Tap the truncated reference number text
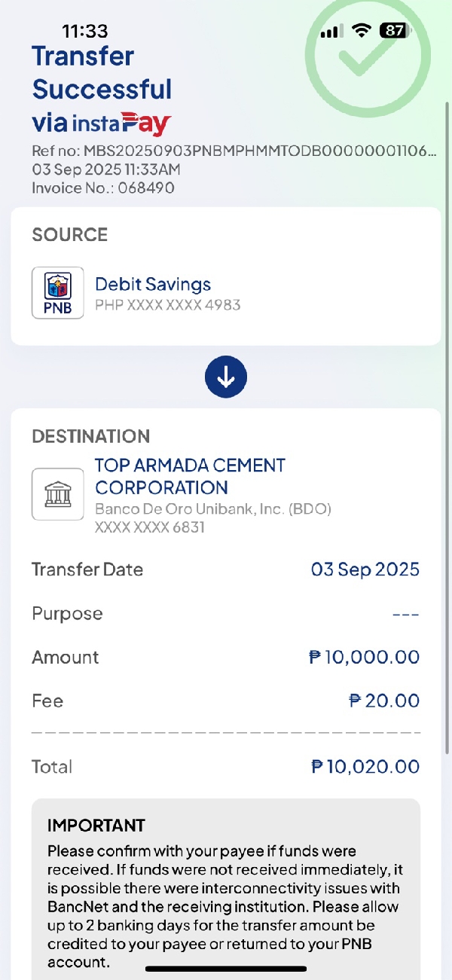 tap(234, 151)
